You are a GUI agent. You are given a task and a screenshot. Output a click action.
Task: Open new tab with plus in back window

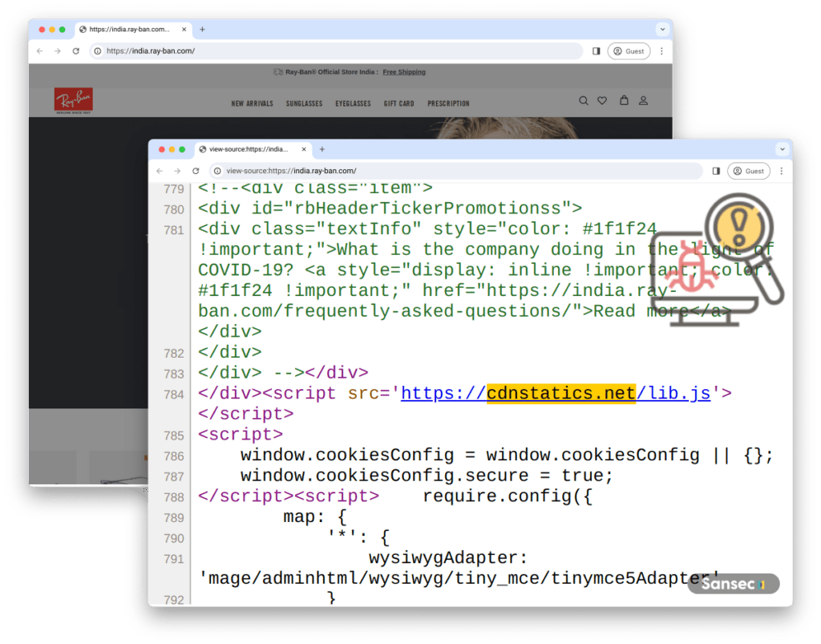click(x=202, y=30)
